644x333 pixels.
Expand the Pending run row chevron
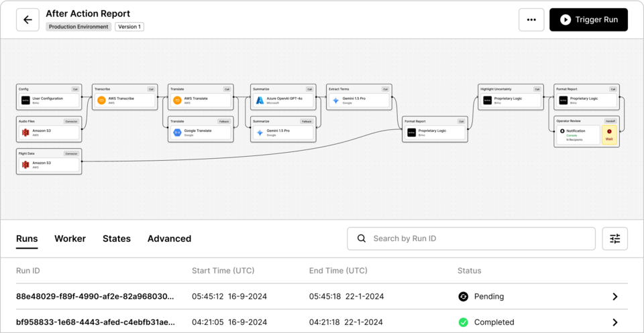click(x=615, y=297)
